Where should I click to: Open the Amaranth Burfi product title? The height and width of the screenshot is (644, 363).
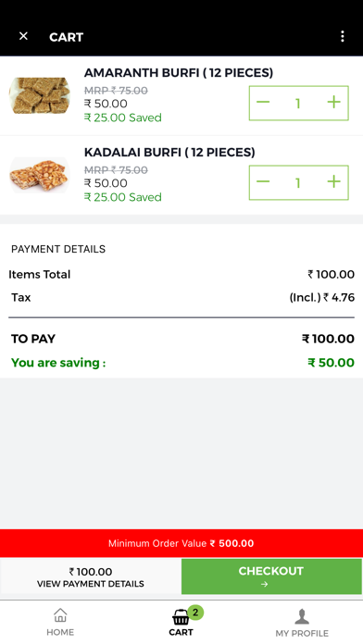[x=179, y=73]
